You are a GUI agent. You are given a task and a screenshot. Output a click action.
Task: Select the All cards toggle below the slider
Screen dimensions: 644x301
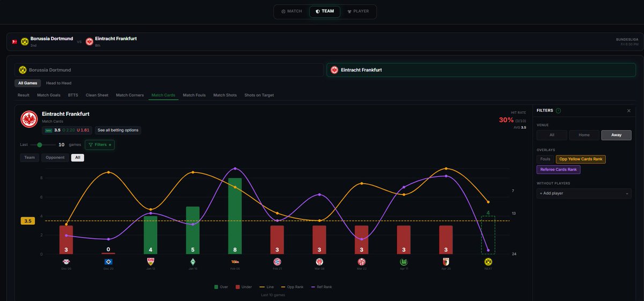pos(78,158)
